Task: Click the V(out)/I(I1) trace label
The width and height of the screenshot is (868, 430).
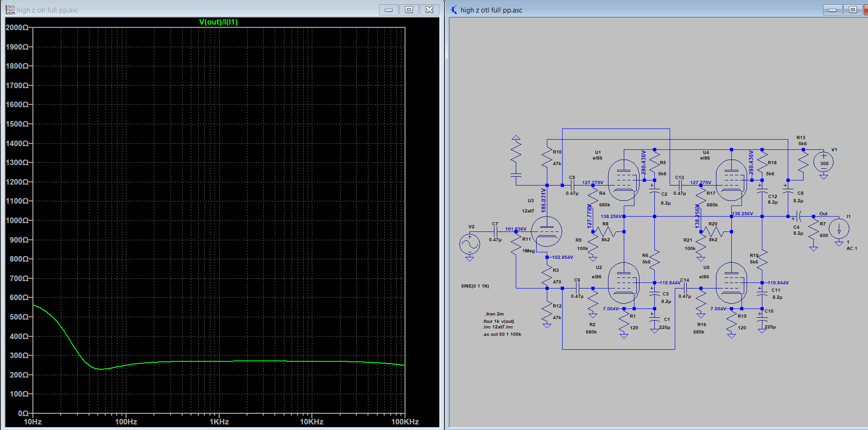Action: tap(218, 22)
